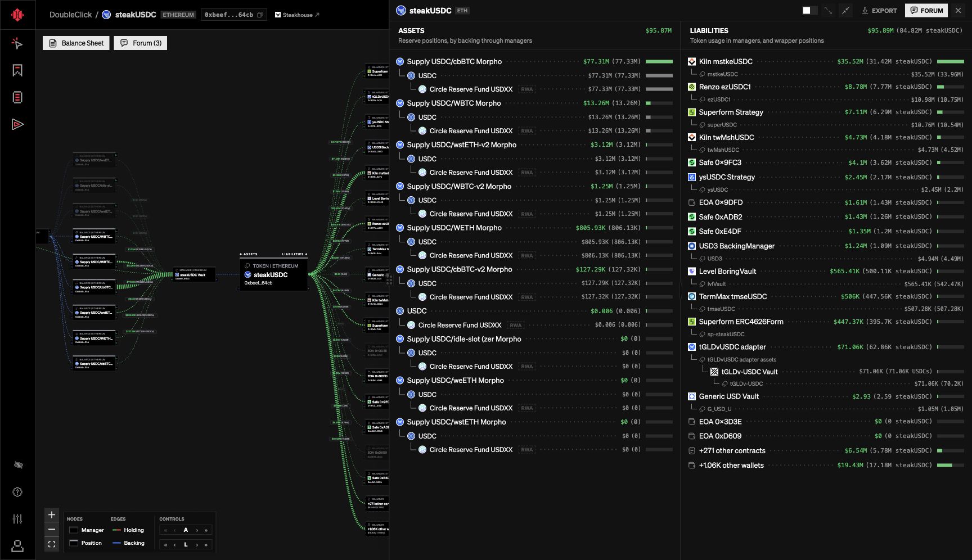This screenshot has width=972, height=560.
Task: Click the TermMax tmseUSDC icon
Action: click(692, 297)
